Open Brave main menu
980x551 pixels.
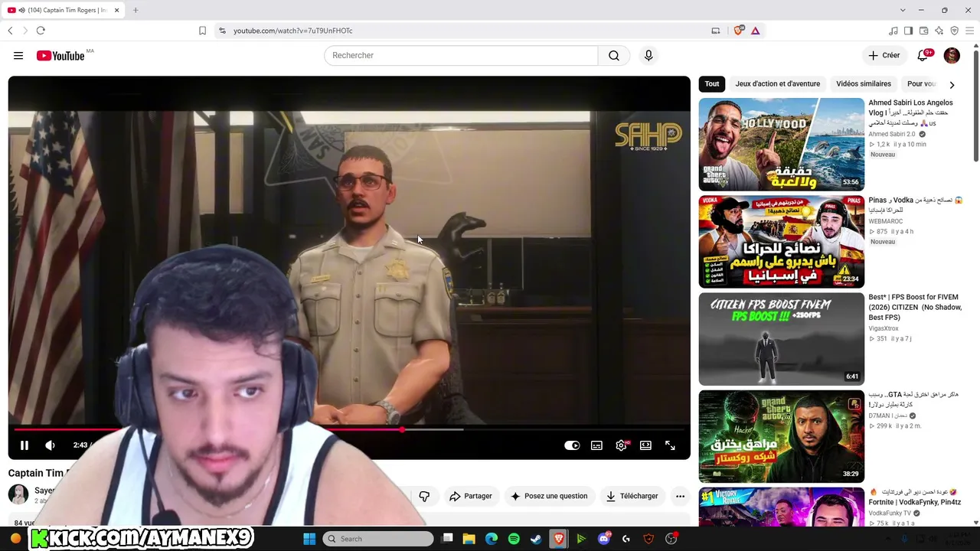(x=969, y=31)
